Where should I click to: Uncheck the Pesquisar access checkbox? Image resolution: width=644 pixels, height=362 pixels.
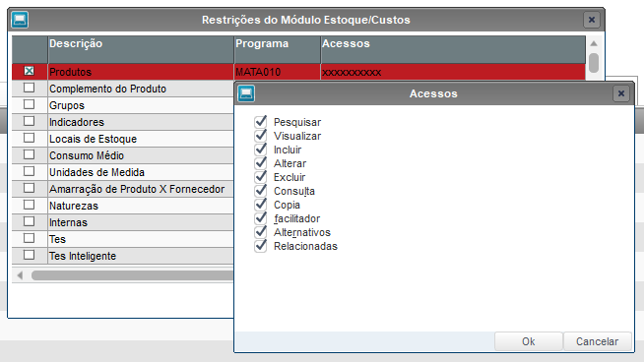pos(260,122)
